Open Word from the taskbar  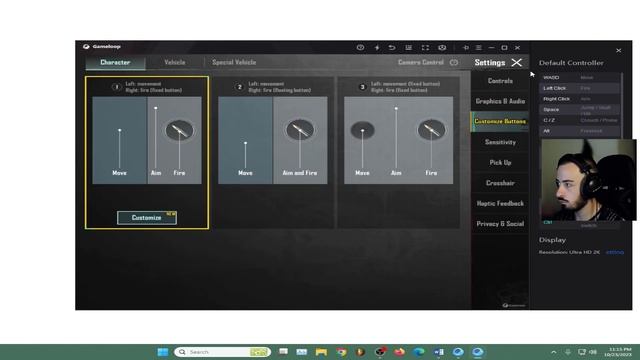(x=439, y=352)
